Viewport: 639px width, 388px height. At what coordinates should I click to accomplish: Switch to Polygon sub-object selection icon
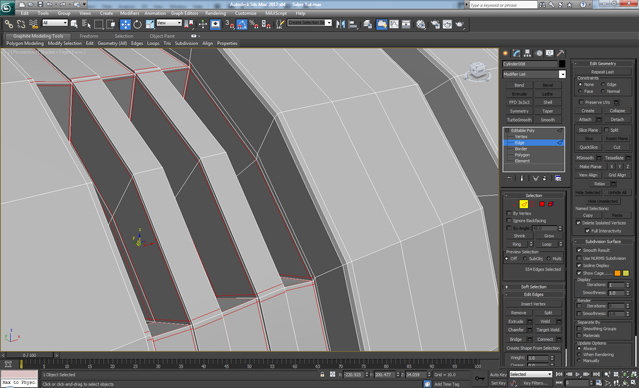click(542, 204)
